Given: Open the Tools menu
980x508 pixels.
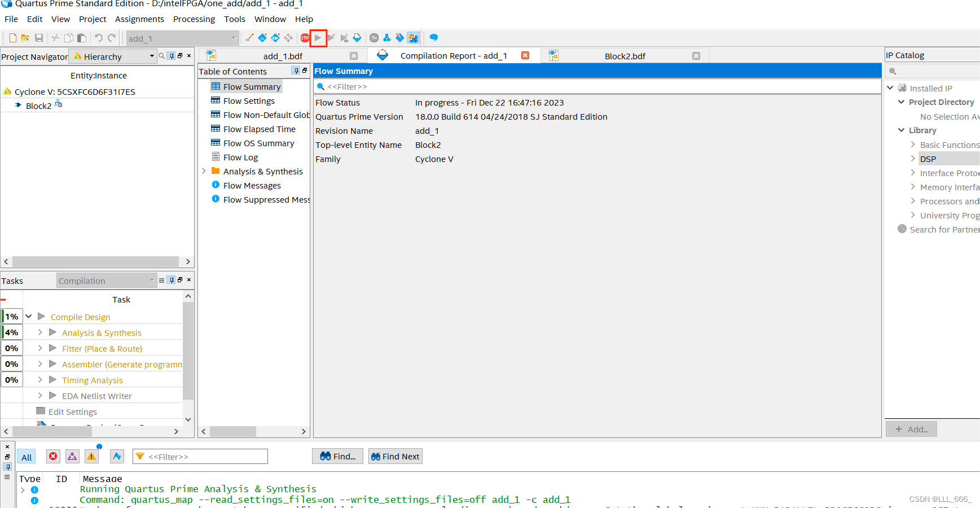Looking at the screenshot, I should coord(235,19).
